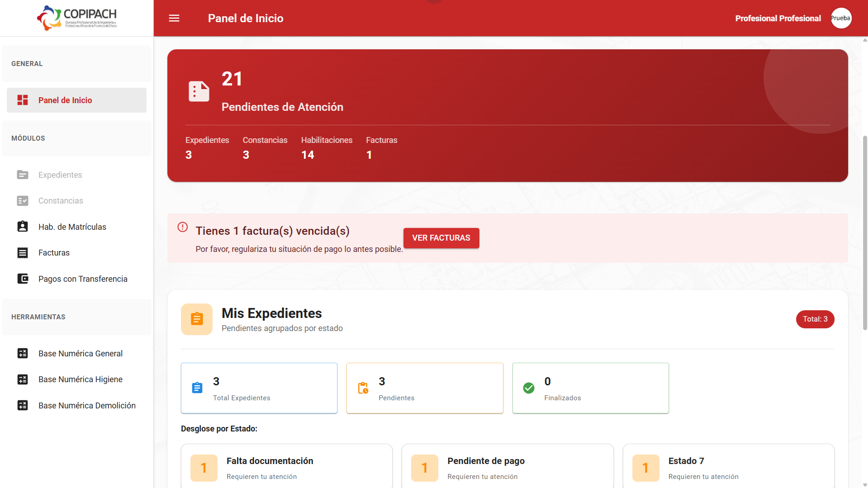868x488 pixels.
Task: Click the warning icon in overdue invoice alert
Action: click(183, 227)
